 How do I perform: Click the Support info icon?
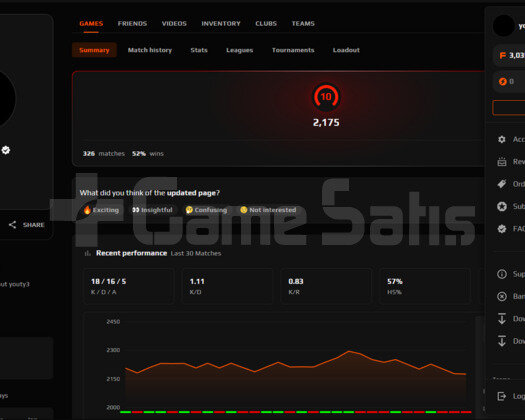(x=502, y=274)
